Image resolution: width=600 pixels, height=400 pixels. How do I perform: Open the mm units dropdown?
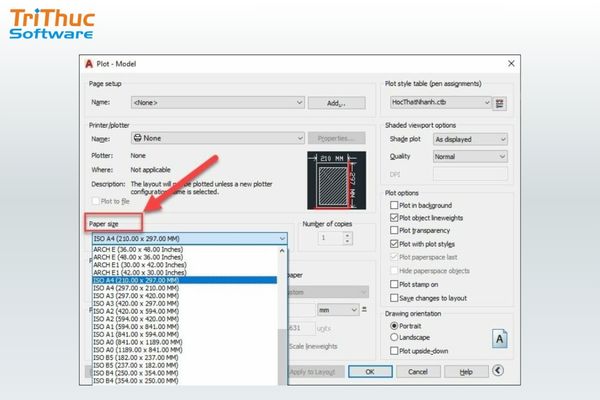coord(338,310)
